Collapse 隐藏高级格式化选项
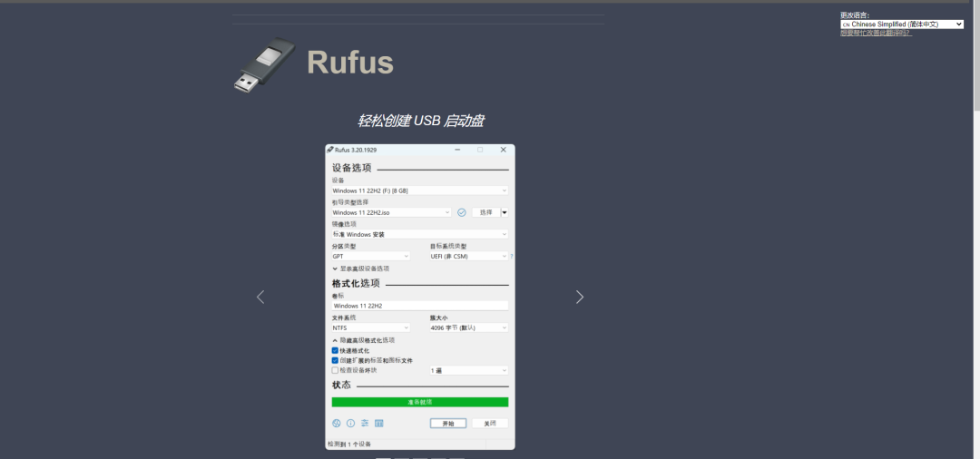The width and height of the screenshot is (980, 459). pos(363,340)
